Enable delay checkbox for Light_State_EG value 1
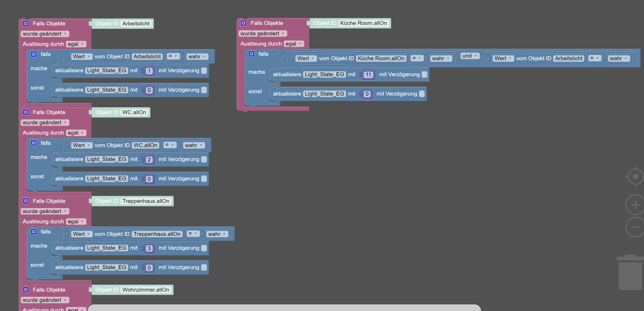The image size is (644, 311). [204, 71]
